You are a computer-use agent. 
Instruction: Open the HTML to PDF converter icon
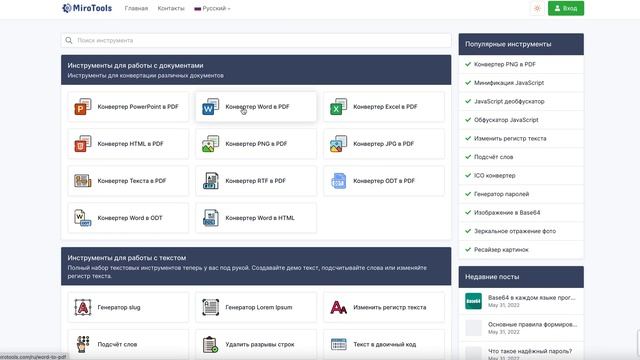tap(82, 144)
